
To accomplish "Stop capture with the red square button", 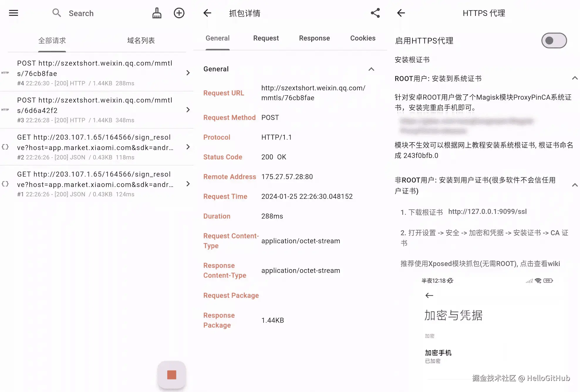I will coord(171,375).
